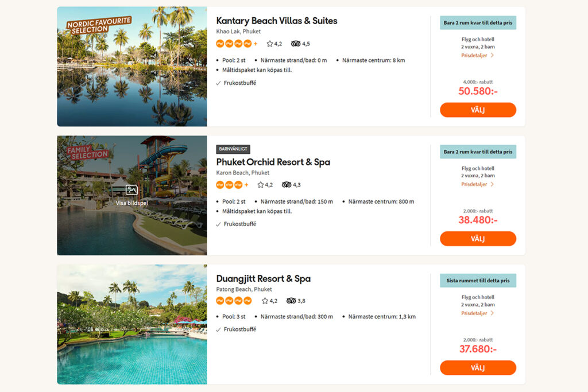Open Kantary Beach Villas & Suites title

277,21
